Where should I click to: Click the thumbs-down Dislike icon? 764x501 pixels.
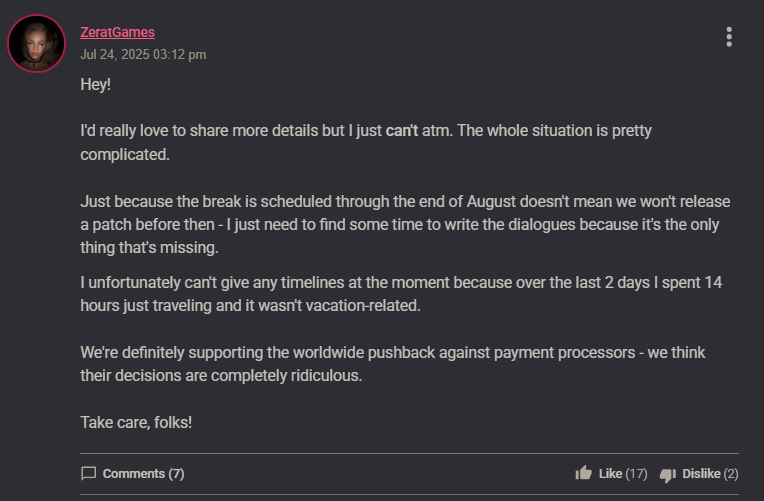668,474
